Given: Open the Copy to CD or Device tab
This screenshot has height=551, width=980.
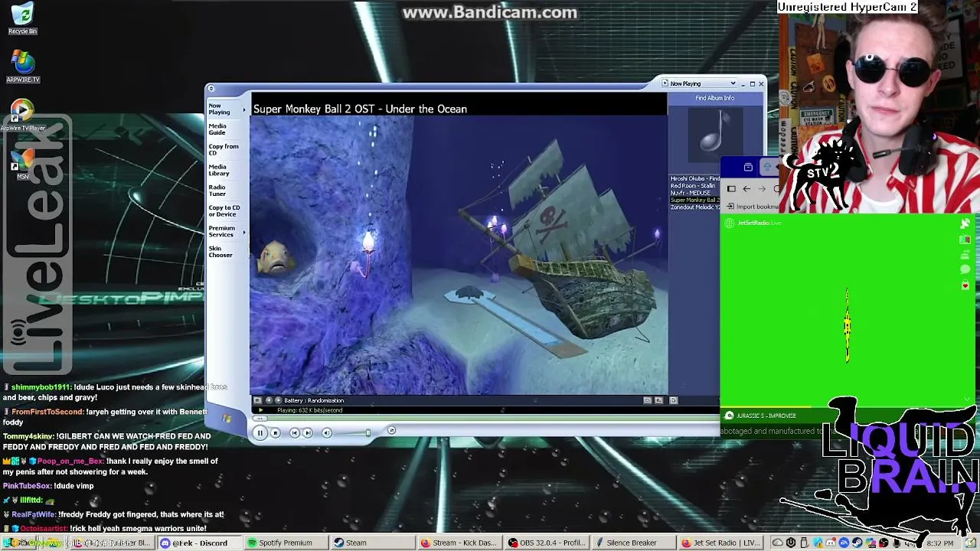Looking at the screenshot, I should [224, 210].
